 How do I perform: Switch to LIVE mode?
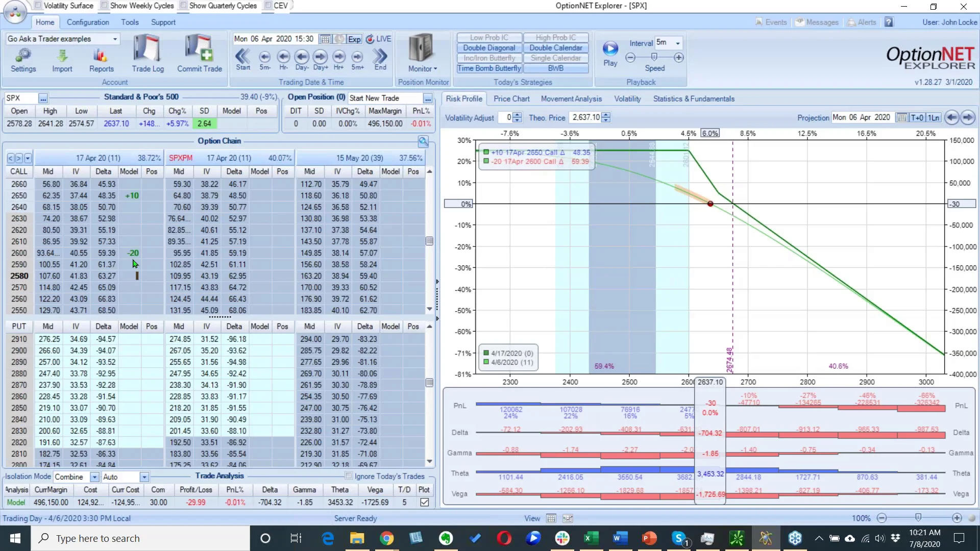[x=379, y=39]
